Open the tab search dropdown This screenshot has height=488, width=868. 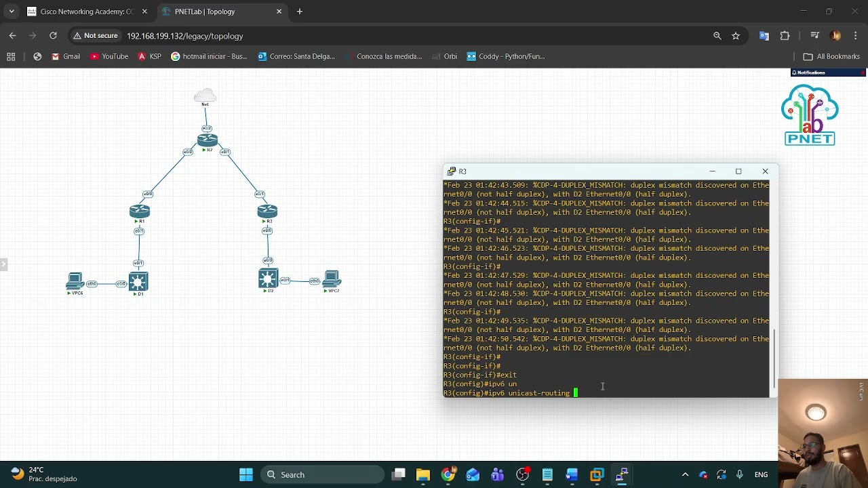pyautogui.click(x=12, y=12)
